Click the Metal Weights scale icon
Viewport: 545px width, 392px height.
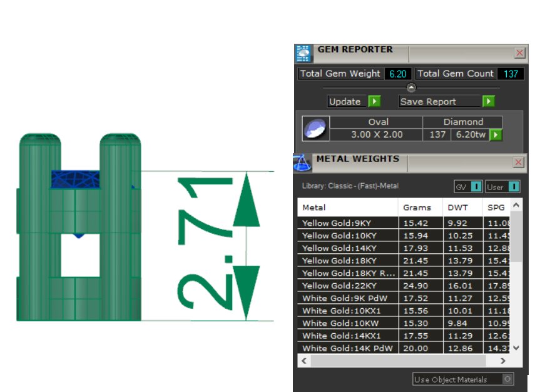pyautogui.click(x=302, y=163)
